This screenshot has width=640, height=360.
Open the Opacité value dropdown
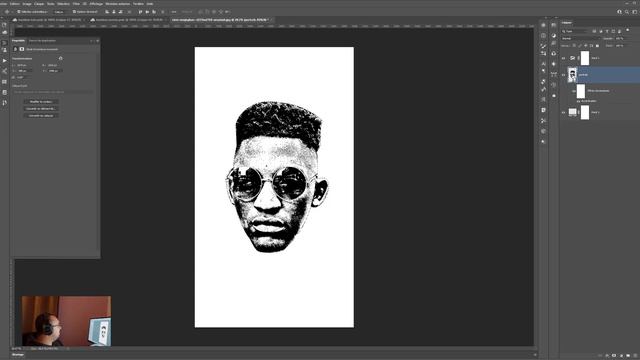(x=620, y=38)
